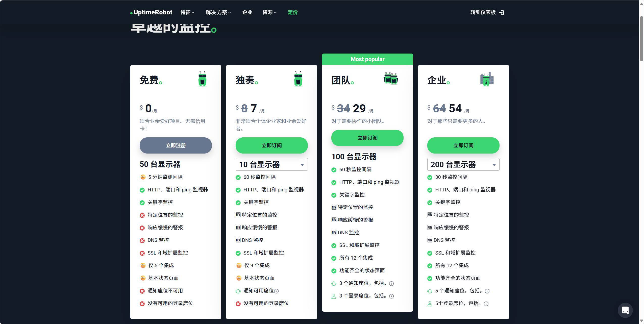Viewport: 644px width, 324px height.
Task: Click the Solo plan robot icon
Action: tap(298, 79)
